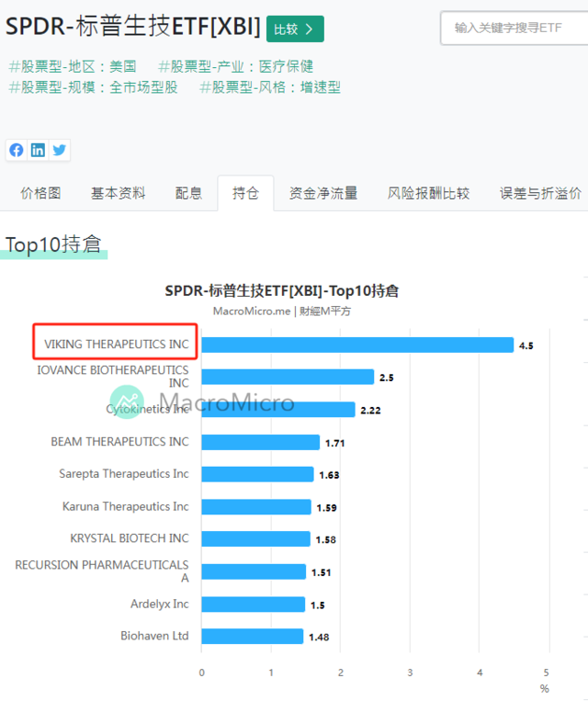Go to the 资金净流量 tab
The height and width of the screenshot is (701, 588).
(323, 193)
